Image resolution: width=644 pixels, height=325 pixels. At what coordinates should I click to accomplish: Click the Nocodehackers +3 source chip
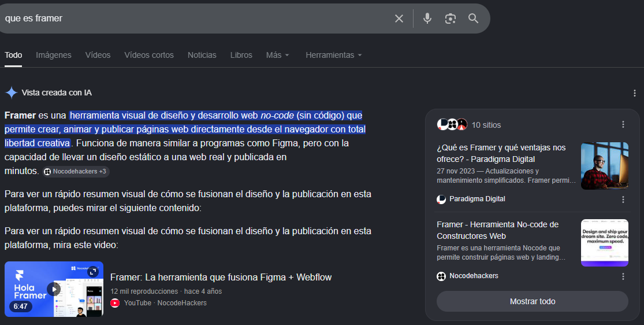[76, 172]
